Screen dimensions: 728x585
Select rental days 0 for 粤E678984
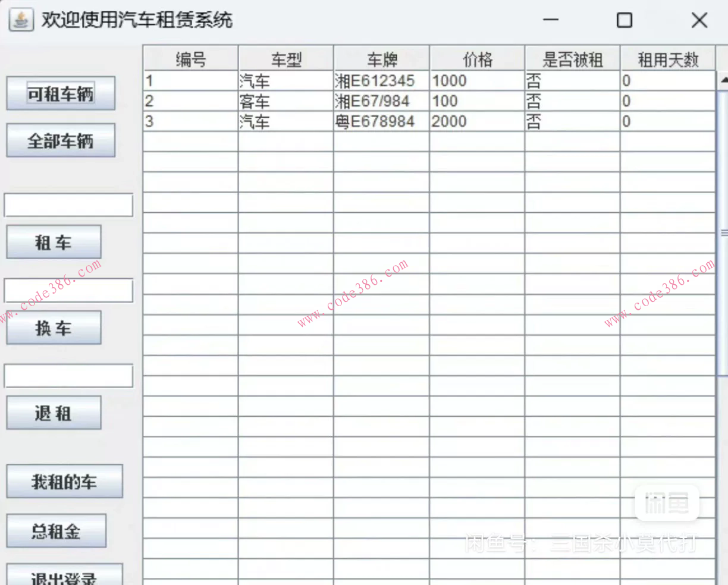668,121
